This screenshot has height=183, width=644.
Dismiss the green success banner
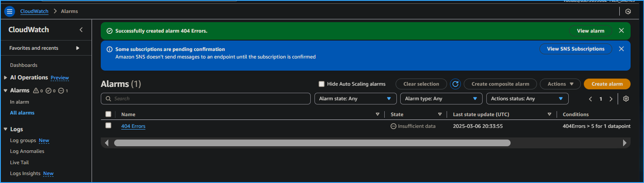point(621,30)
